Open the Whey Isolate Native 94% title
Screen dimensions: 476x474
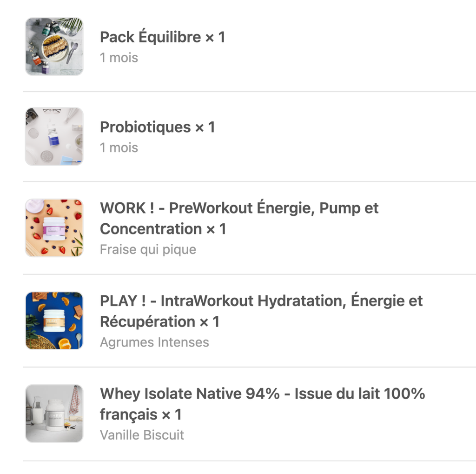click(x=262, y=394)
